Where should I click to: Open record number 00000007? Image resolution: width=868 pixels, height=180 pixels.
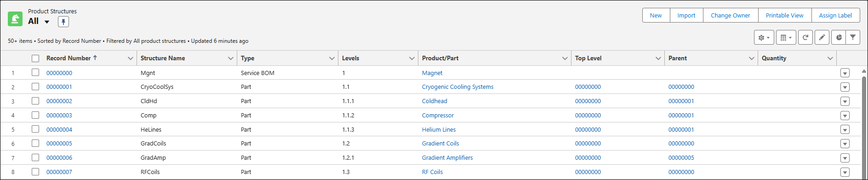59,172
